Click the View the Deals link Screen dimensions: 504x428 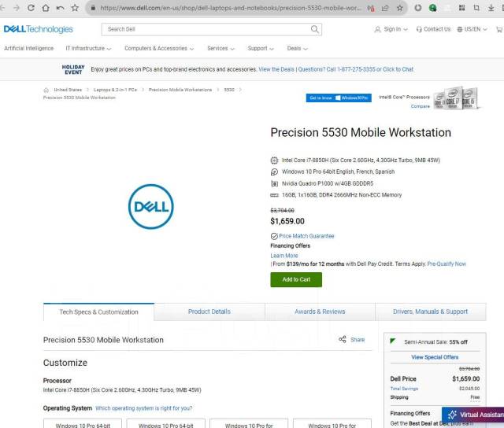(276, 69)
